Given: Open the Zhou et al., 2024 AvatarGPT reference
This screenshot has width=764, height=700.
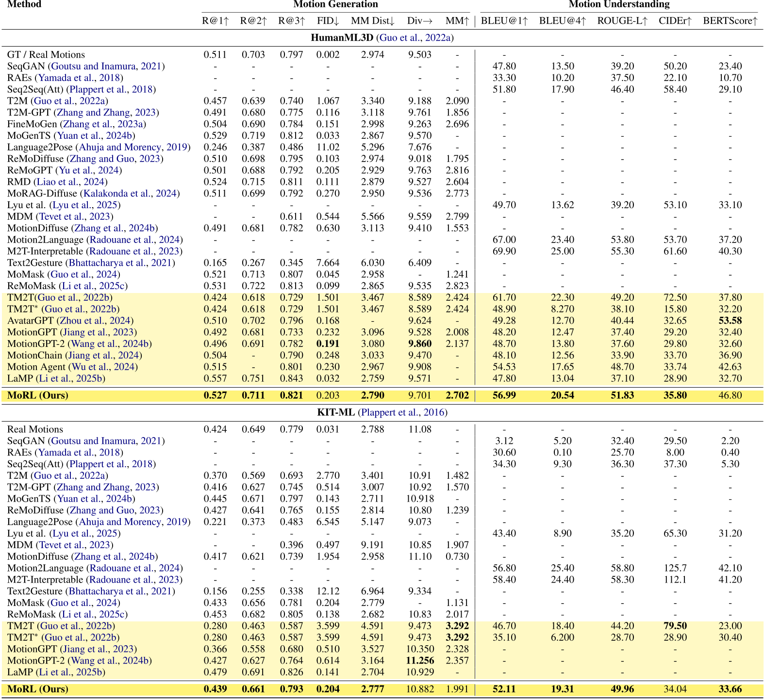Looking at the screenshot, I should click(x=95, y=321).
